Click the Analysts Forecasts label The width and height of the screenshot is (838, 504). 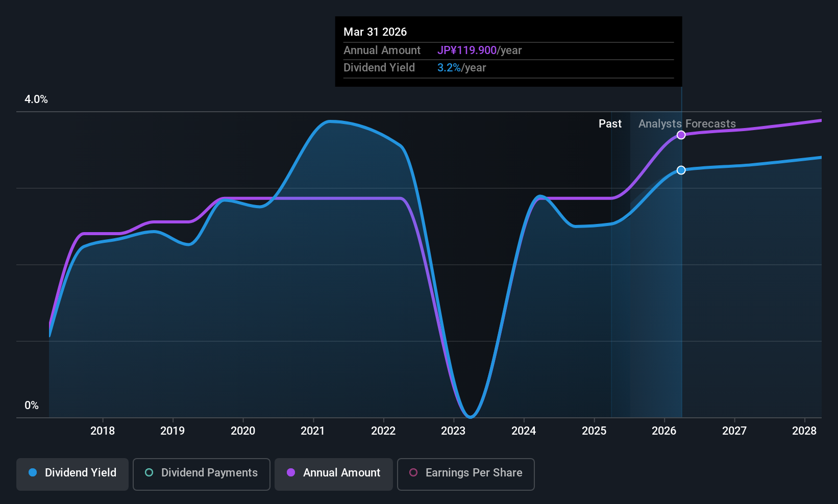pyautogui.click(x=687, y=124)
